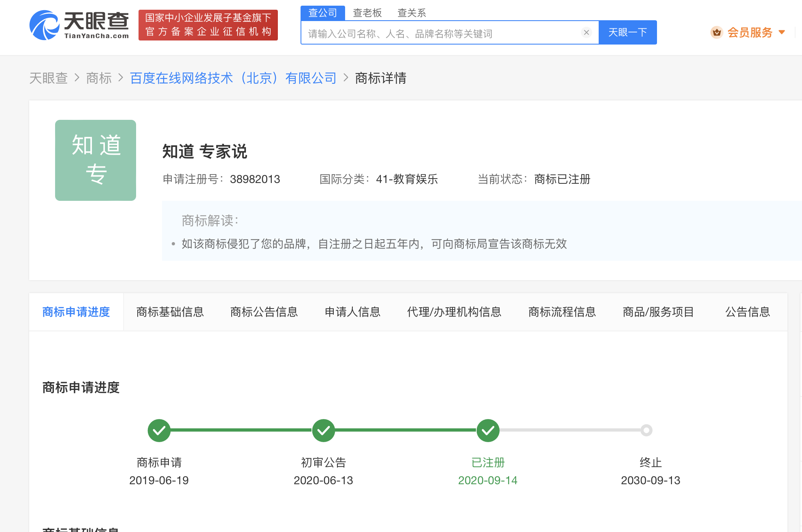Open the 知道专 trademark thumbnail image
Image resolution: width=802 pixels, height=532 pixels.
(96, 160)
